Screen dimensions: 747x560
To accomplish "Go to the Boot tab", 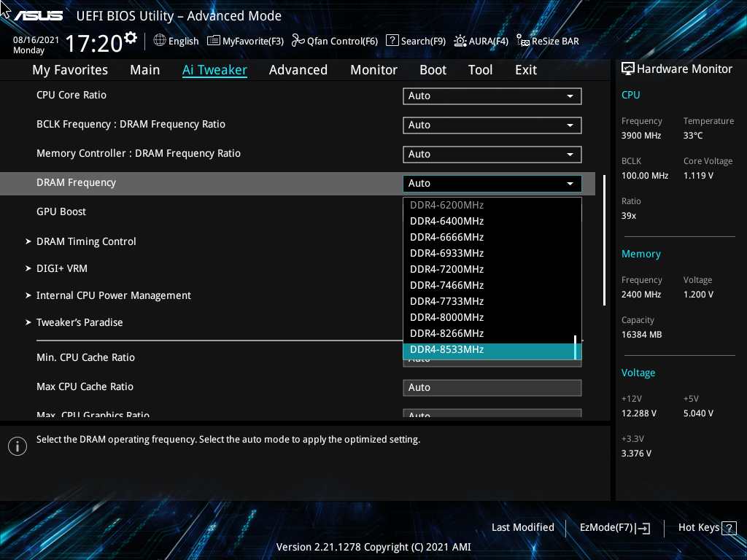I will point(433,70).
